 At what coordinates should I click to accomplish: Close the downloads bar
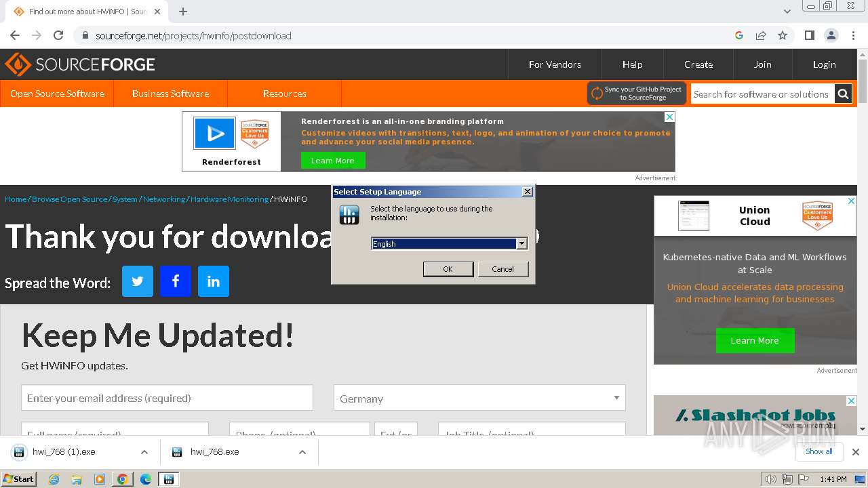point(856,452)
